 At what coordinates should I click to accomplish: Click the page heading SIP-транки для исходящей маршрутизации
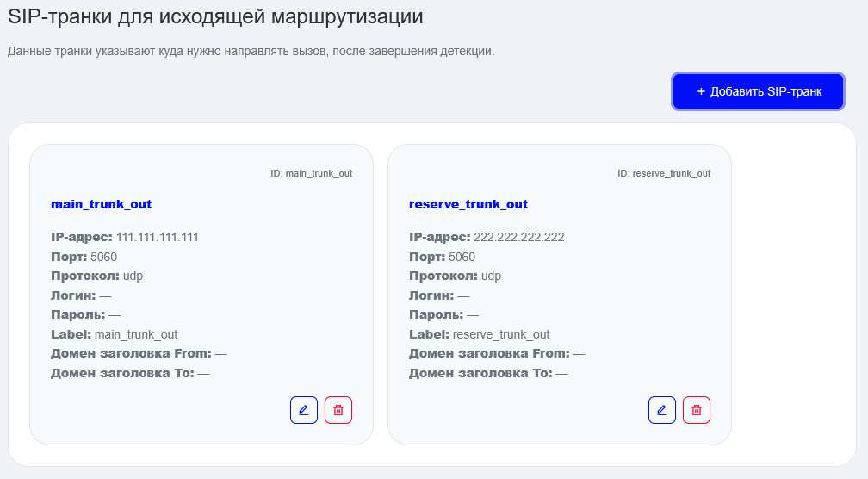click(x=215, y=16)
